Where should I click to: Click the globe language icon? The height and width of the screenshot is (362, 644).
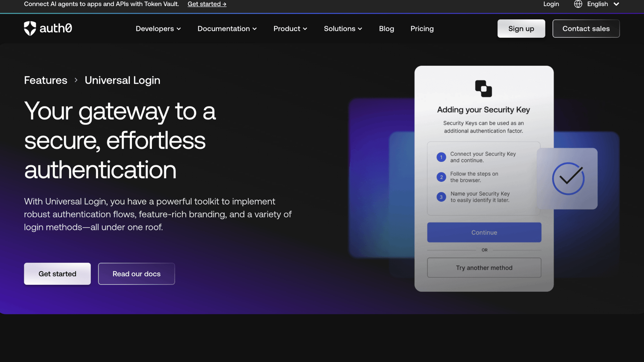pos(578,4)
